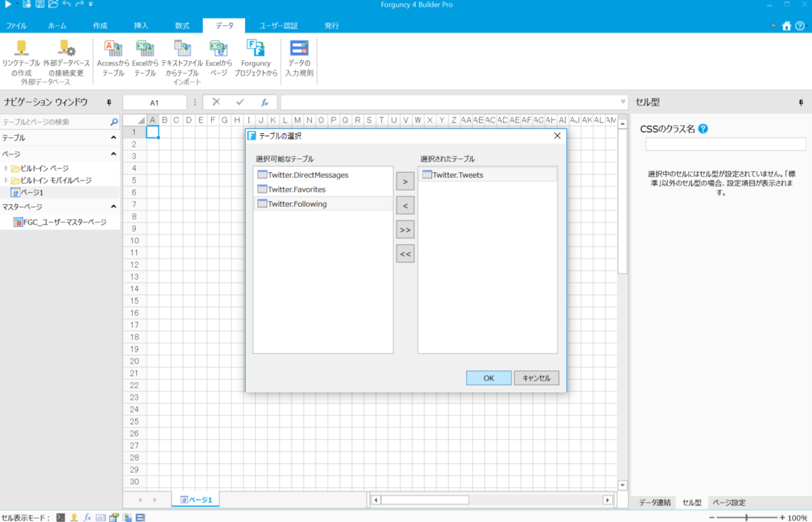Switch to the 発行 ribbon tab

[x=332, y=26]
